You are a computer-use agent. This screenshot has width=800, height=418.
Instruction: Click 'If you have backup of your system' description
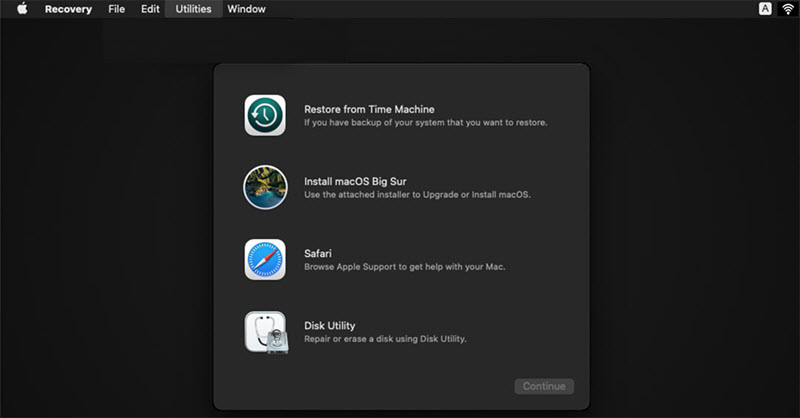tap(426, 122)
